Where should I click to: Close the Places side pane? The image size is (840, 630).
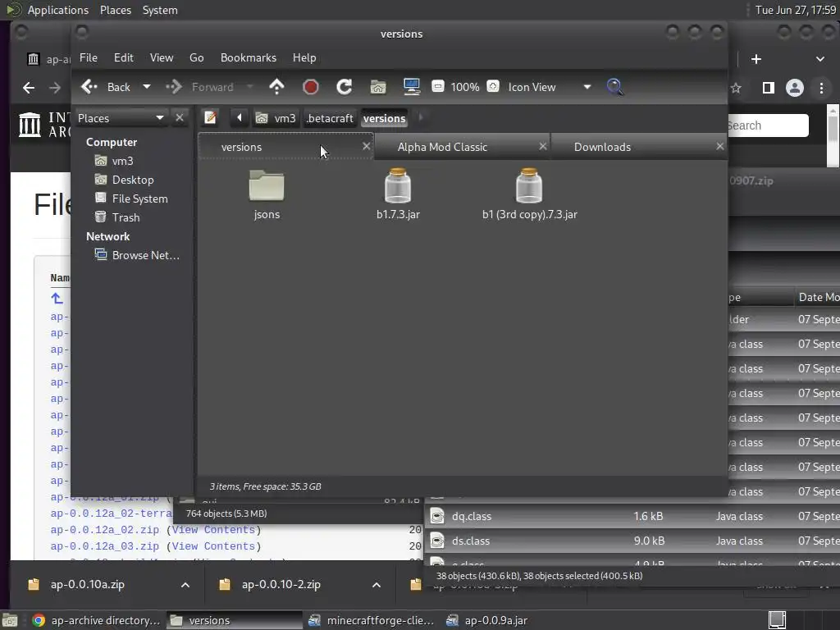180,117
